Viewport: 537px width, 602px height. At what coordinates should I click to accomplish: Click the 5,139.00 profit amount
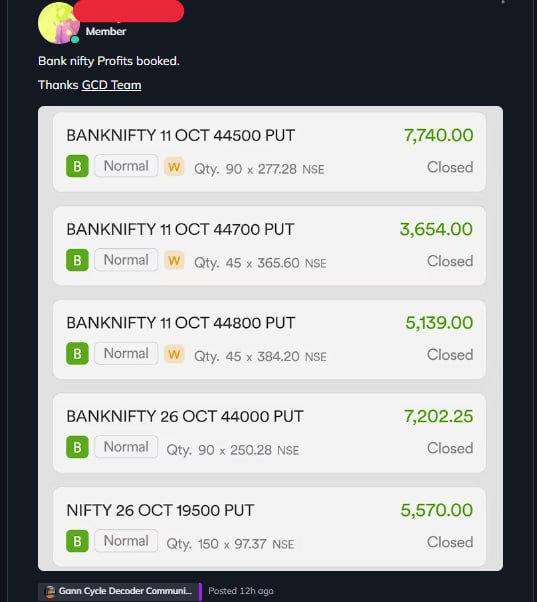(439, 322)
